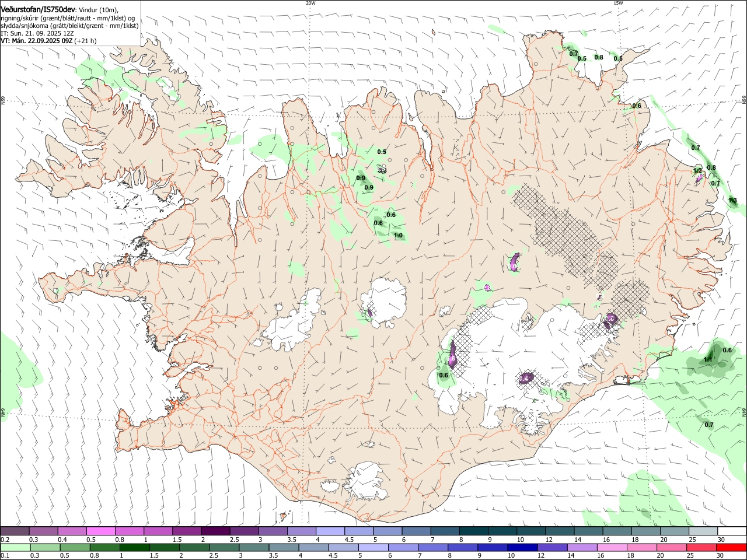Click the 'Veðurstofan/IS750dev' title text
The image size is (747, 560).
click(37, 10)
